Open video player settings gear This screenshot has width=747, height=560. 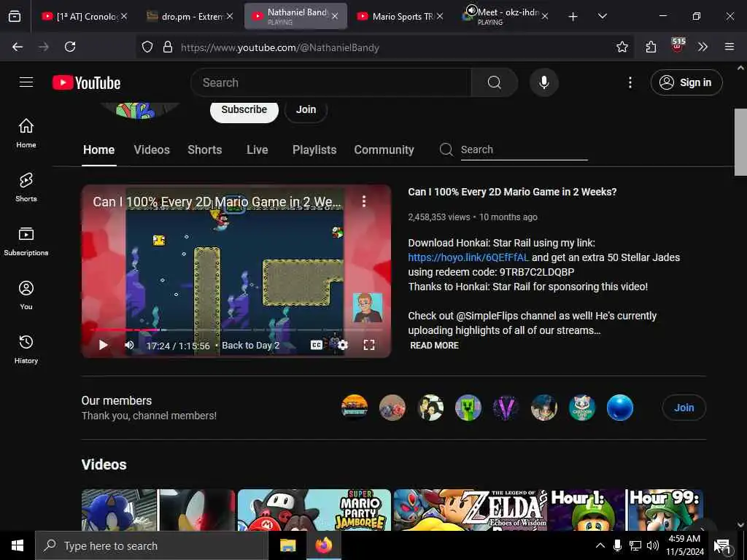[x=343, y=345]
